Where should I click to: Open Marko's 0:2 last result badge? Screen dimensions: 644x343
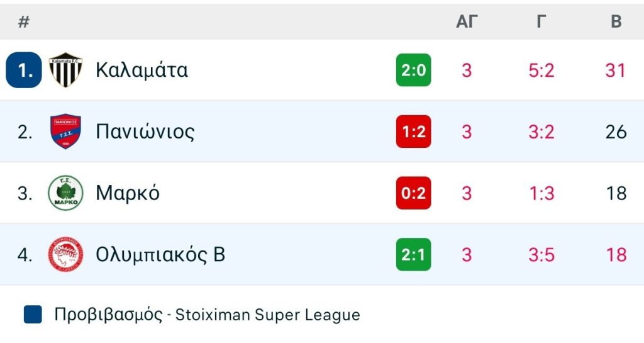tap(413, 193)
